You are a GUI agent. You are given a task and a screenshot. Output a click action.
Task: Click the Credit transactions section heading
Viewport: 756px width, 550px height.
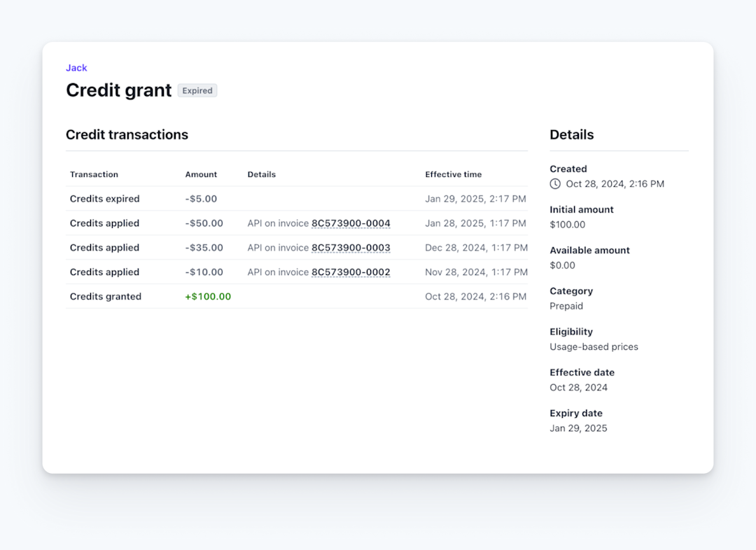[127, 134]
